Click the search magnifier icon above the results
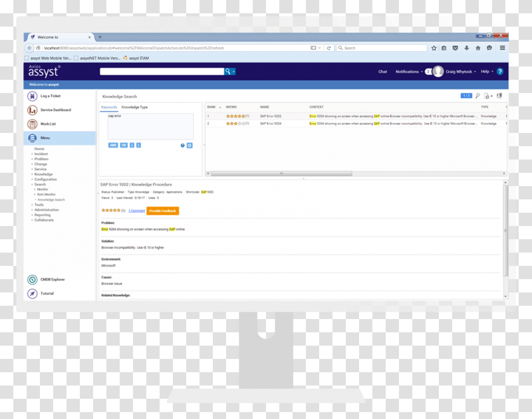Image resolution: width=532 pixels, height=419 pixels. coord(477,95)
